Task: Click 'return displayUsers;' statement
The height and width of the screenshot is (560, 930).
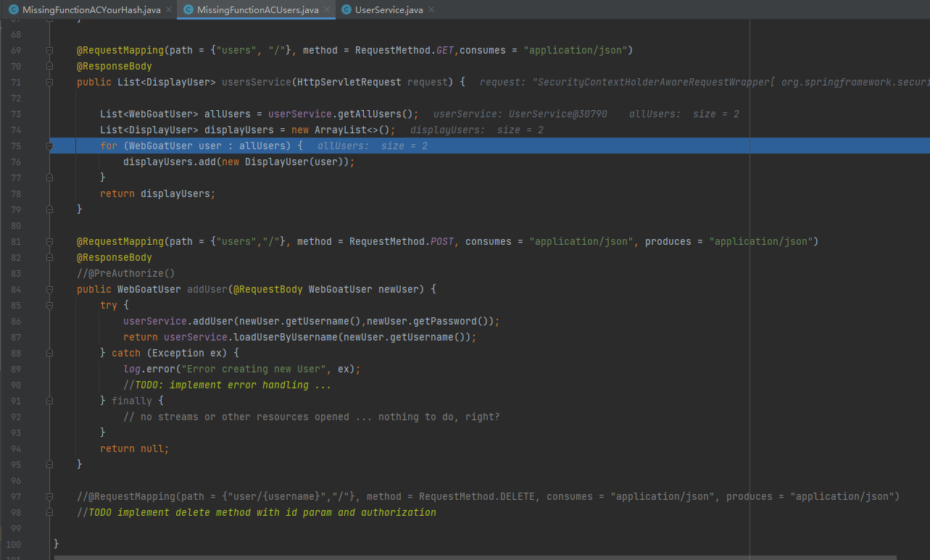Action: 158,194
